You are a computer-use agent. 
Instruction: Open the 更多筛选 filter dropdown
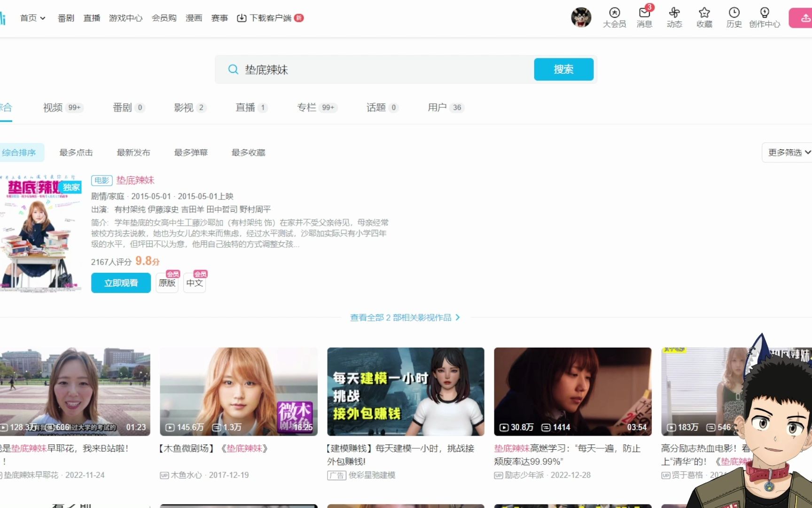click(x=787, y=152)
